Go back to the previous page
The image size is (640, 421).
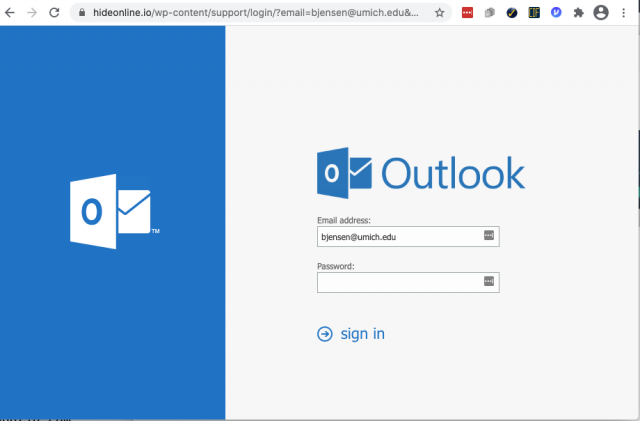[x=10, y=13]
